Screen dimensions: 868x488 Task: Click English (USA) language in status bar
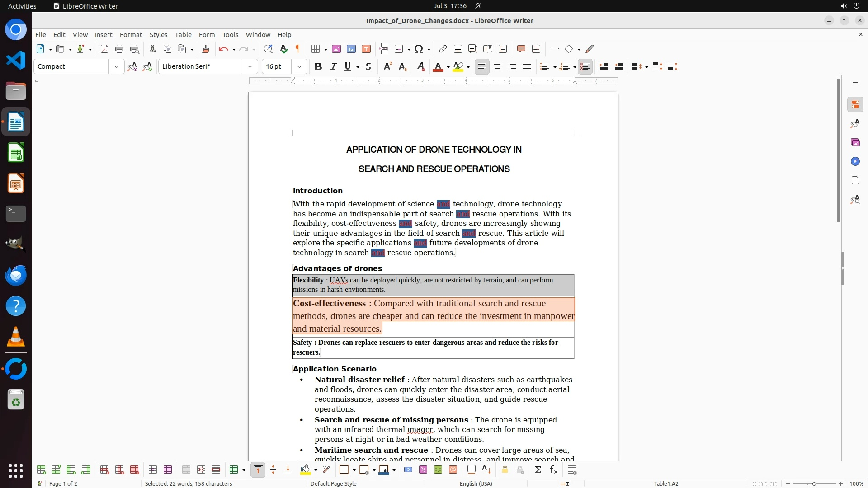point(476,483)
